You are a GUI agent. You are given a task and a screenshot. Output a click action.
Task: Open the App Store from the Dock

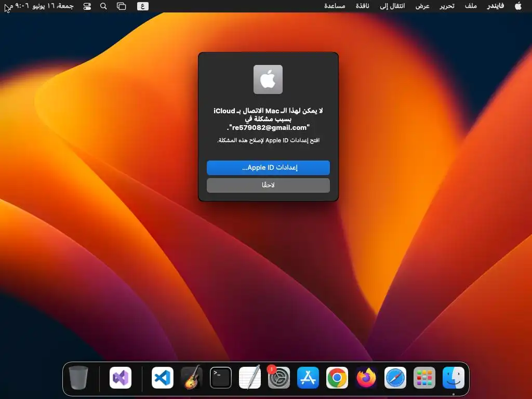[308, 378]
